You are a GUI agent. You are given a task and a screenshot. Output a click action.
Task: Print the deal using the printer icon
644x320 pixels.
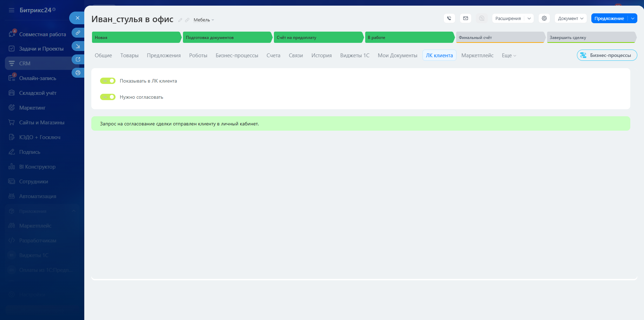78,73
